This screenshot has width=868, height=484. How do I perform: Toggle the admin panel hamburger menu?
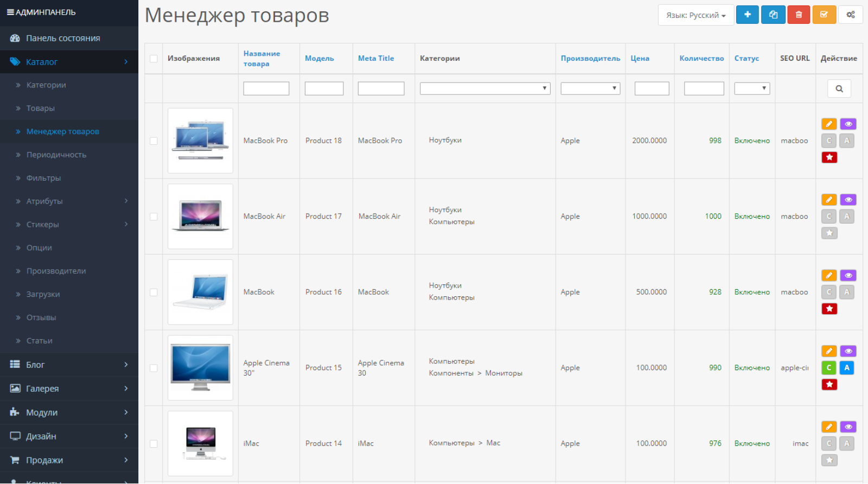point(10,12)
